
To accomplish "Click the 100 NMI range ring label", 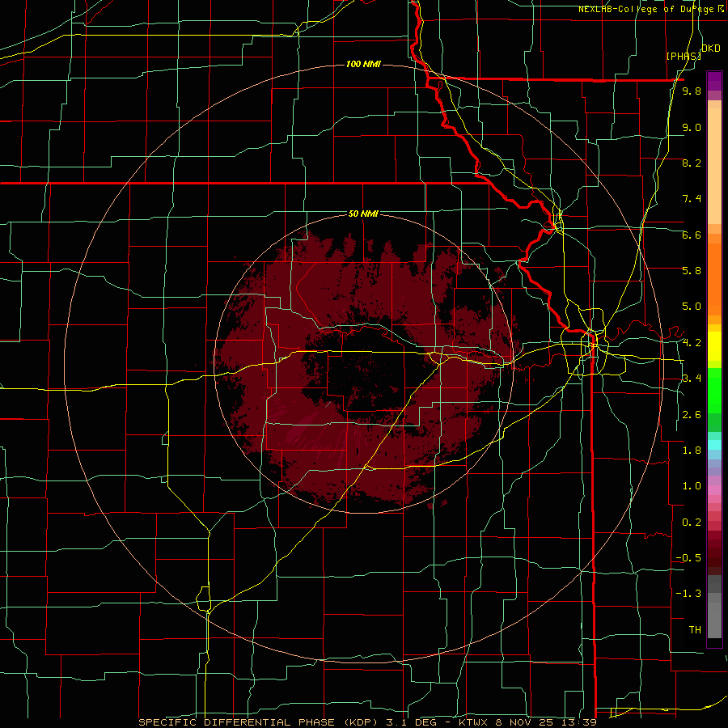I will coord(363,64).
